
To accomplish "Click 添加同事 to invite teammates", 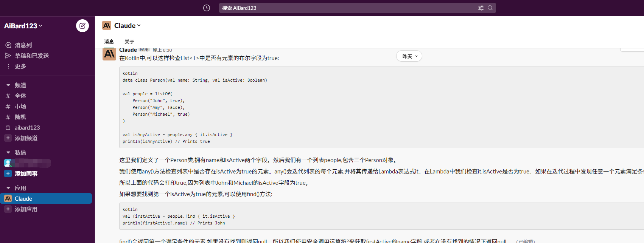I will point(26,173).
